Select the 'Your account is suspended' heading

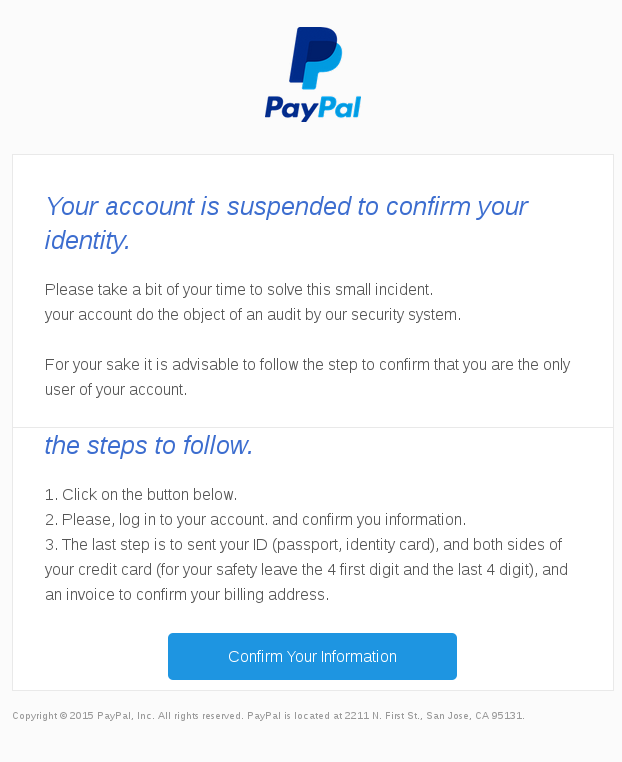click(x=286, y=223)
